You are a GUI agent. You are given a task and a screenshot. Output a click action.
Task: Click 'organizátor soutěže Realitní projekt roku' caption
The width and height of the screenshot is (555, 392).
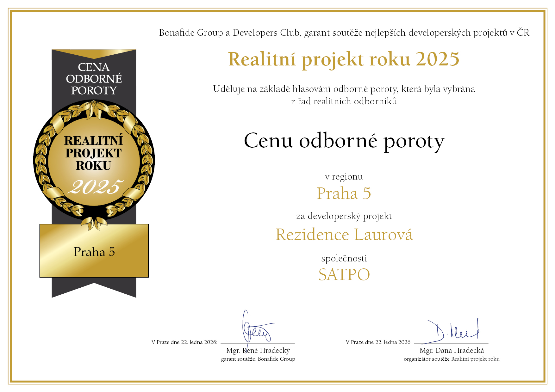pos(452,359)
